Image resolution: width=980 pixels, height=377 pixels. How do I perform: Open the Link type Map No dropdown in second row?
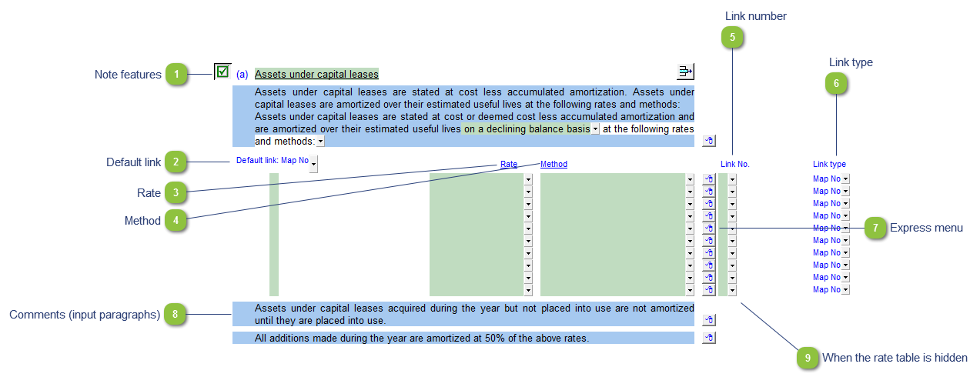click(x=845, y=192)
